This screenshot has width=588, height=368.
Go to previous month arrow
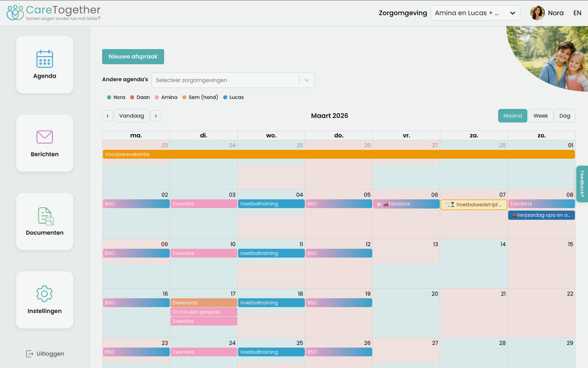[107, 116]
